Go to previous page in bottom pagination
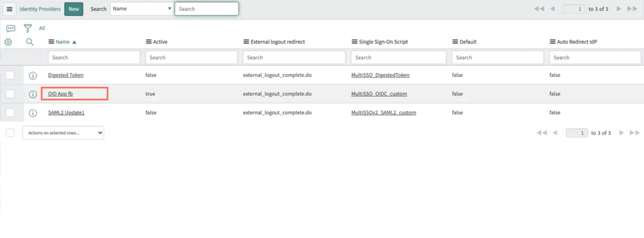Viewport: 644px width, 238px height. pos(555,133)
